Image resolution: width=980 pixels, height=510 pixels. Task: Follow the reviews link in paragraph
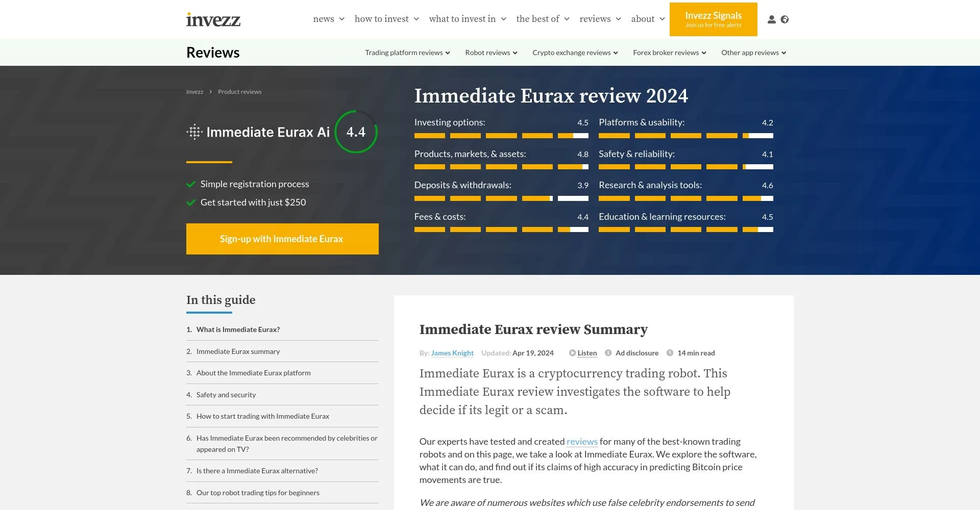pos(582,442)
